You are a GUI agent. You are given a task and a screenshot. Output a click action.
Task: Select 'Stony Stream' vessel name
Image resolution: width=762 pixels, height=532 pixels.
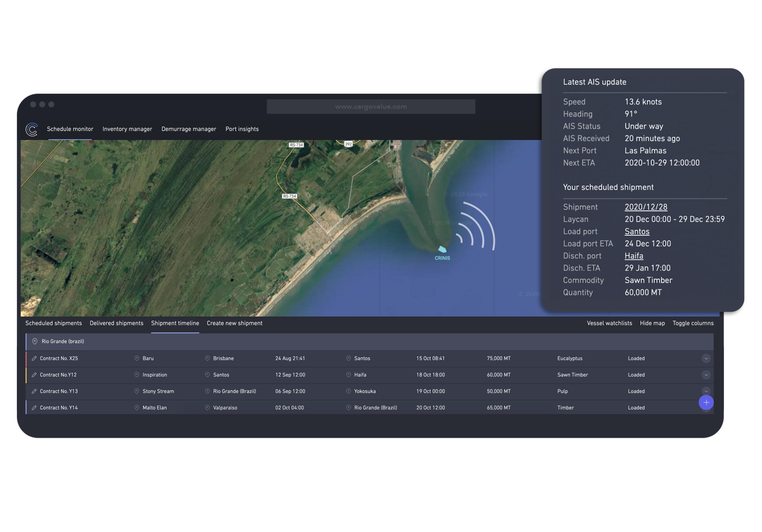pyautogui.click(x=158, y=391)
